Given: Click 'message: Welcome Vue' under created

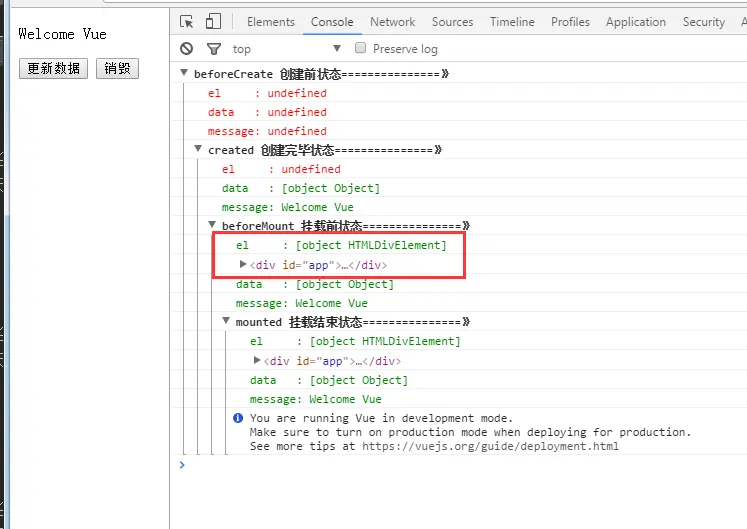Looking at the screenshot, I should tap(288, 207).
